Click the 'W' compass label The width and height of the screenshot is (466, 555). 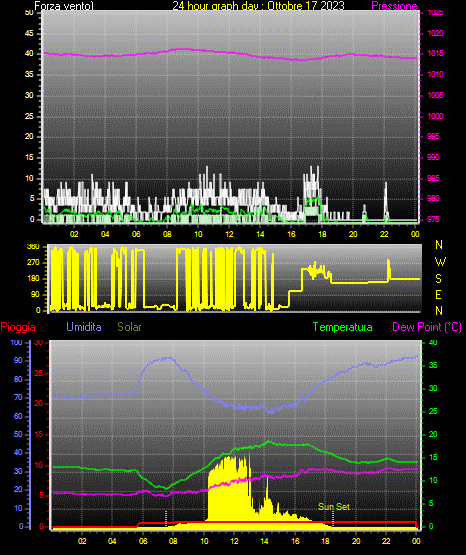pyautogui.click(x=440, y=262)
